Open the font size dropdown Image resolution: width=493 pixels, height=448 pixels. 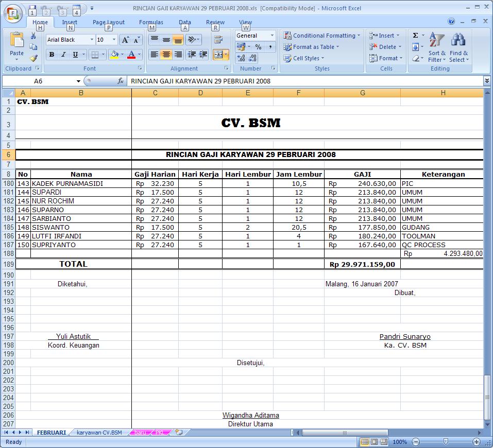[x=114, y=40]
